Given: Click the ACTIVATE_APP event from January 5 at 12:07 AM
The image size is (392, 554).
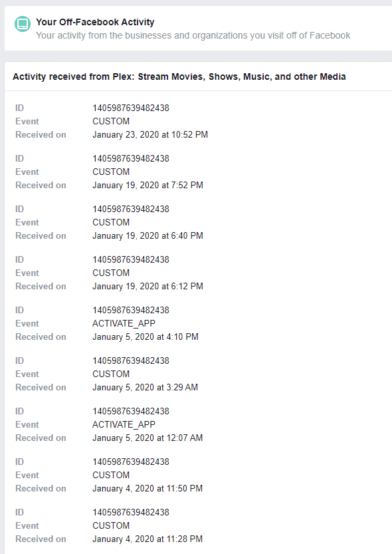Looking at the screenshot, I should coord(124,424).
